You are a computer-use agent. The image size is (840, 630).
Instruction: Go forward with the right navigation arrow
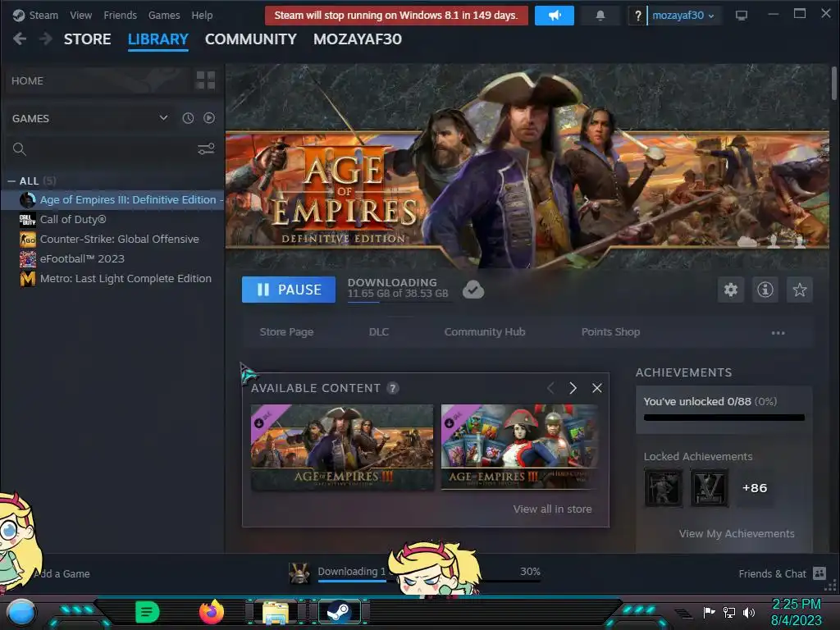coord(46,39)
